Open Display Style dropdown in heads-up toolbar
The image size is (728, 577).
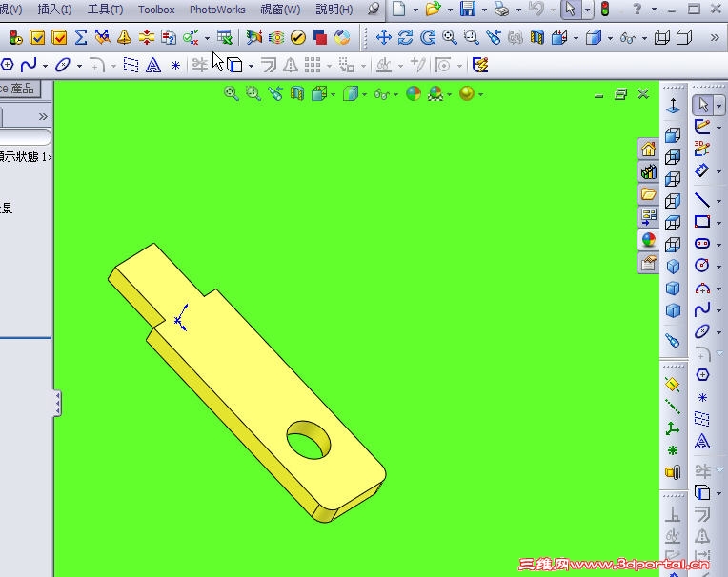(x=364, y=94)
